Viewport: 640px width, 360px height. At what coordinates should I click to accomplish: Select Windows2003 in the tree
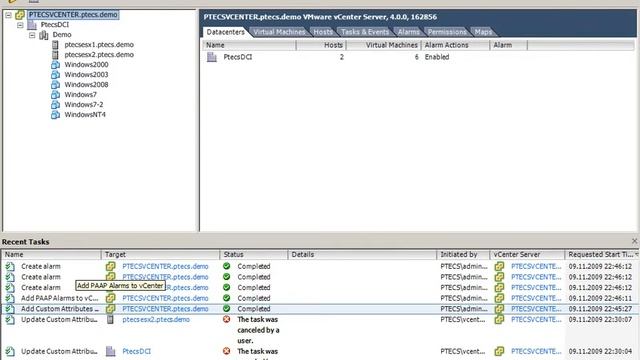[x=87, y=75]
